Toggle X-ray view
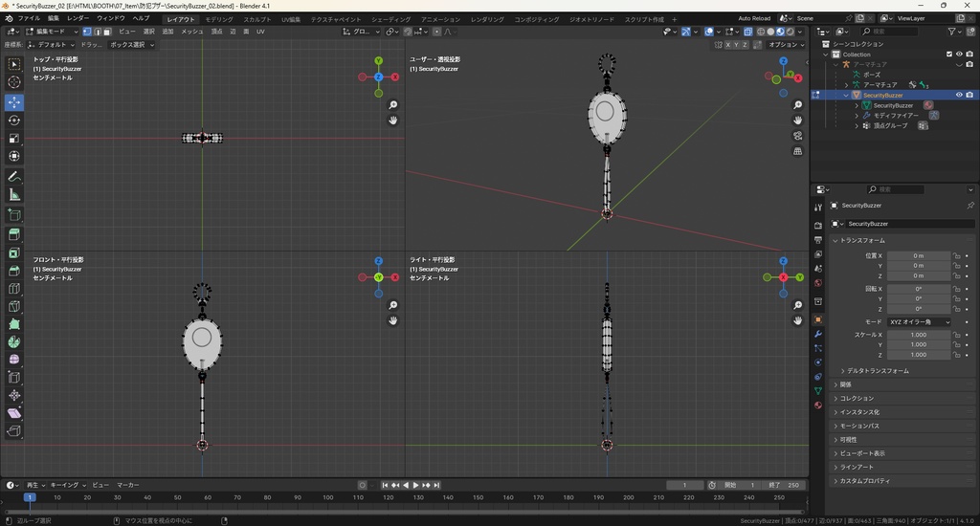Image resolution: width=980 pixels, height=526 pixels. [x=747, y=32]
